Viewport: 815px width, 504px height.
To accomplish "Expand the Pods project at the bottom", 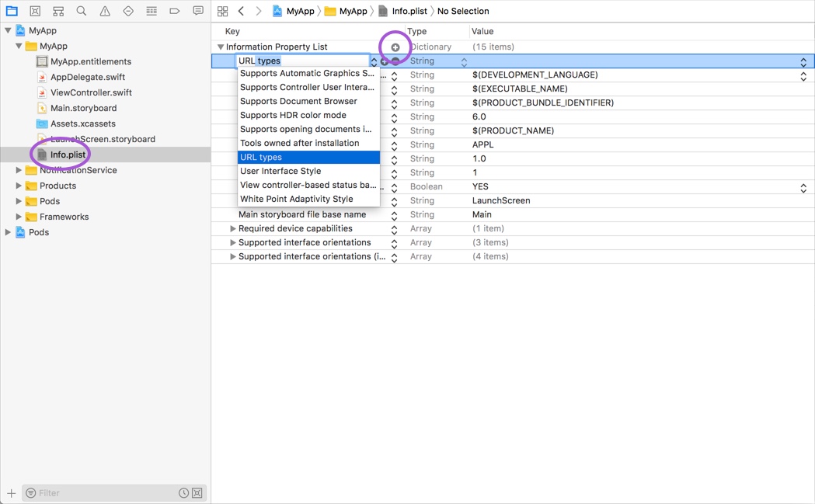I will click(8, 232).
